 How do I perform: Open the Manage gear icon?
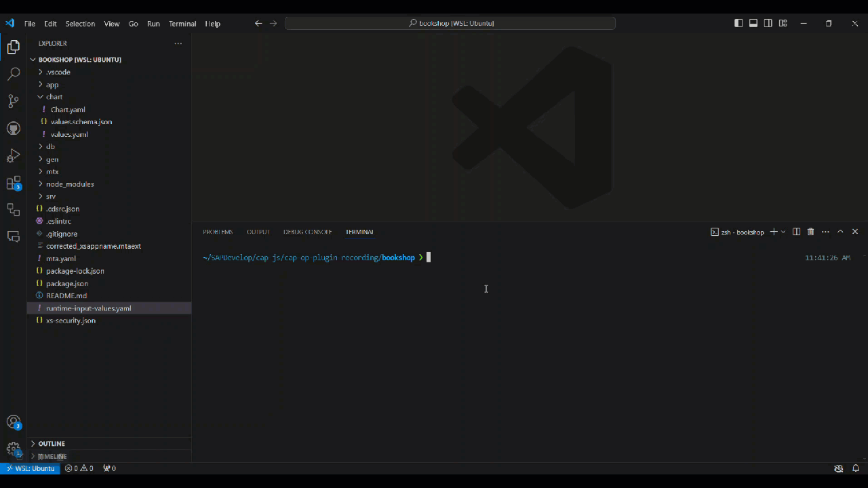14,449
